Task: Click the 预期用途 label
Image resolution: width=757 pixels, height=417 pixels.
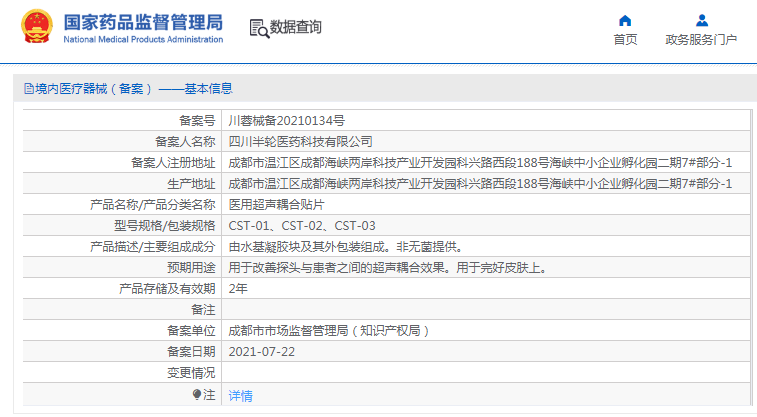Action: click(x=191, y=267)
